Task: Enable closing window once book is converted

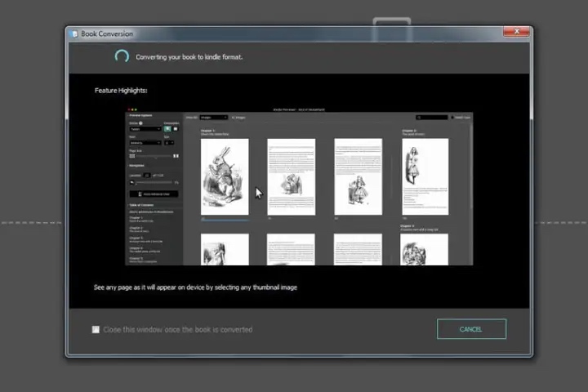Action: [96, 329]
